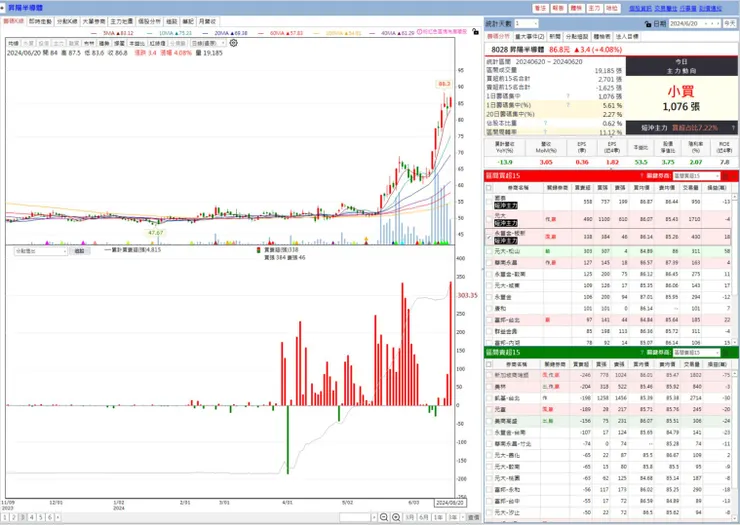This screenshot has height=525, width=740.
Task: Check the 元大 row checkbox in buy table
Action: point(489,219)
